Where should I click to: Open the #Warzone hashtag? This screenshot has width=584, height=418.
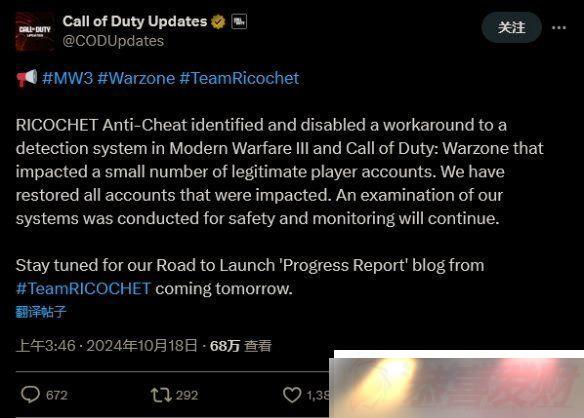click(136, 79)
